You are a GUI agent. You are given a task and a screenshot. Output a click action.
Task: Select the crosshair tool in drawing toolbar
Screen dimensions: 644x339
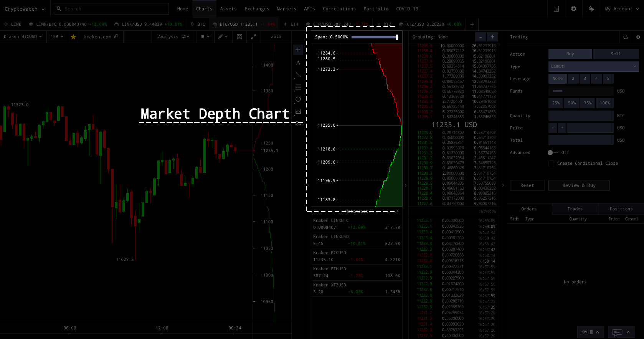(298, 50)
